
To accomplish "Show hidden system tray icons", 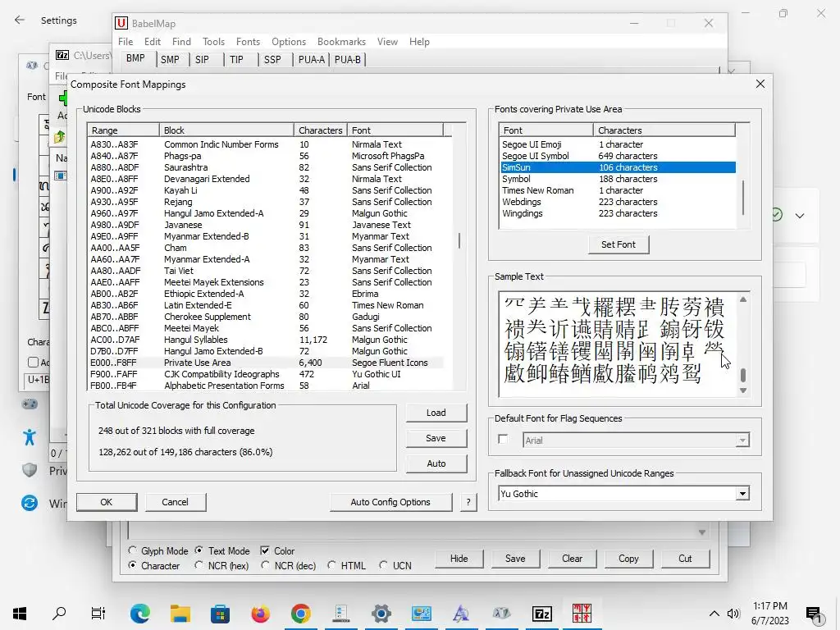I will (714, 614).
